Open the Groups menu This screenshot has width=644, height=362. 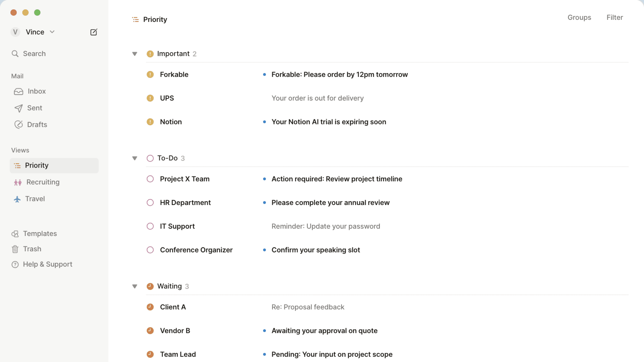click(x=579, y=18)
